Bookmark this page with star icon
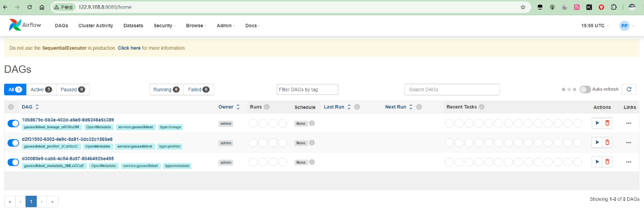Viewport: 644px width, 213px height. [523, 7]
